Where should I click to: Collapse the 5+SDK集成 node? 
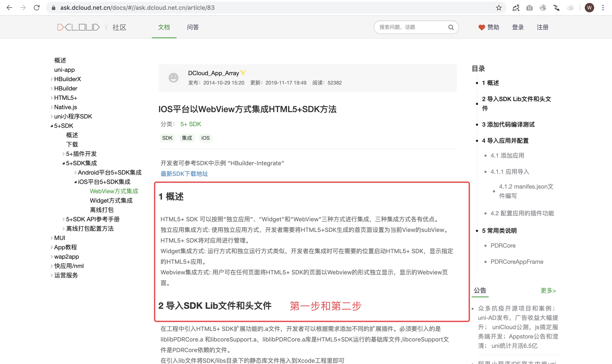64,163
